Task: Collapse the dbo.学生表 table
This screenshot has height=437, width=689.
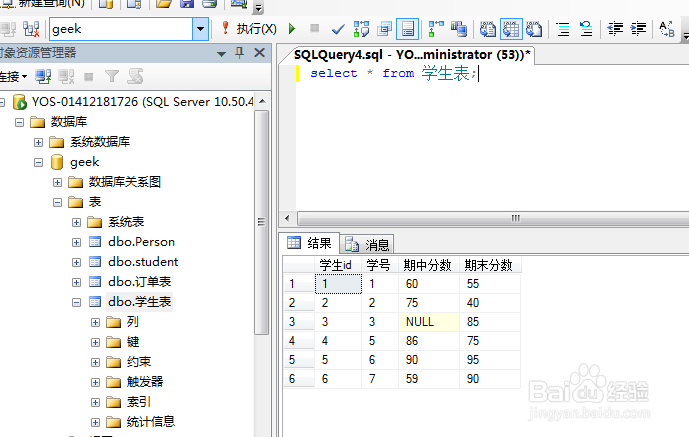Action: [76, 302]
